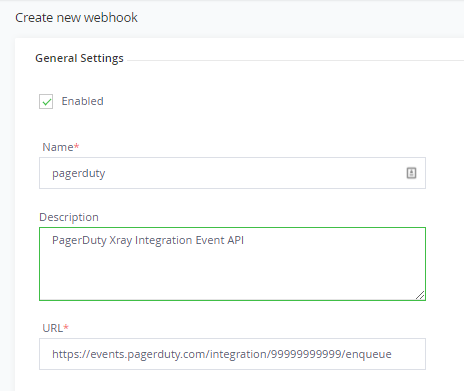Click the autofill icon in Name field
The height and width of the screenshot is (391, 464).
411,173
